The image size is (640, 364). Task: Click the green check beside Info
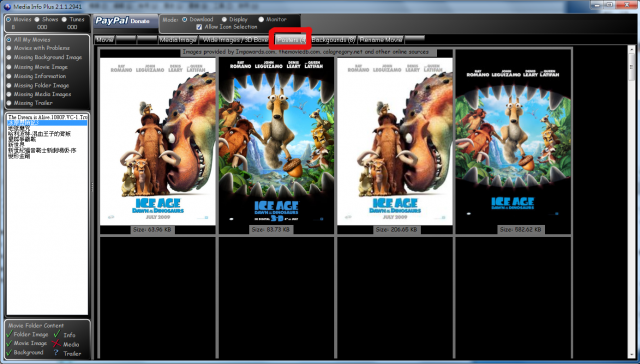pyautogui.click(x=57, y=334)
